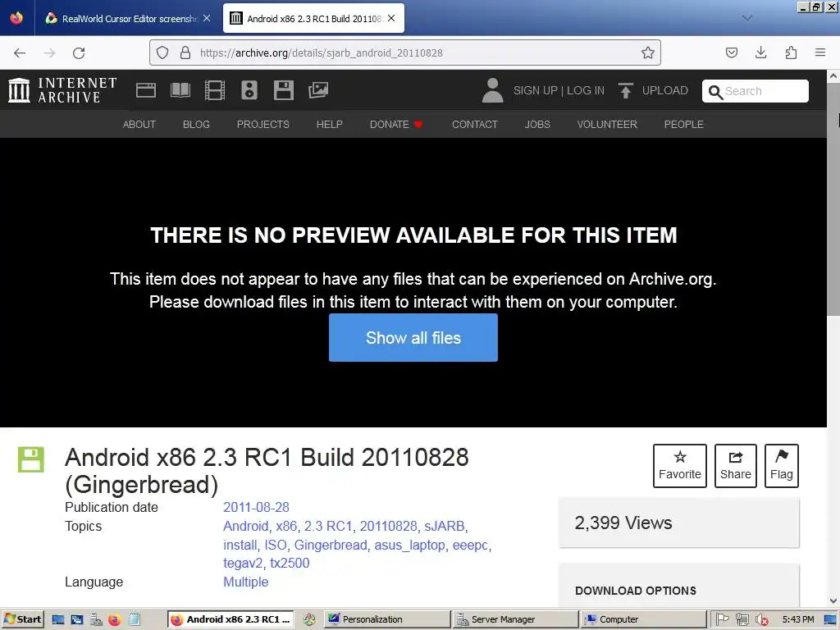Open the VOLUNTEER menu item
The height and width of the screenshot is (630, 840).
point(607,125)
